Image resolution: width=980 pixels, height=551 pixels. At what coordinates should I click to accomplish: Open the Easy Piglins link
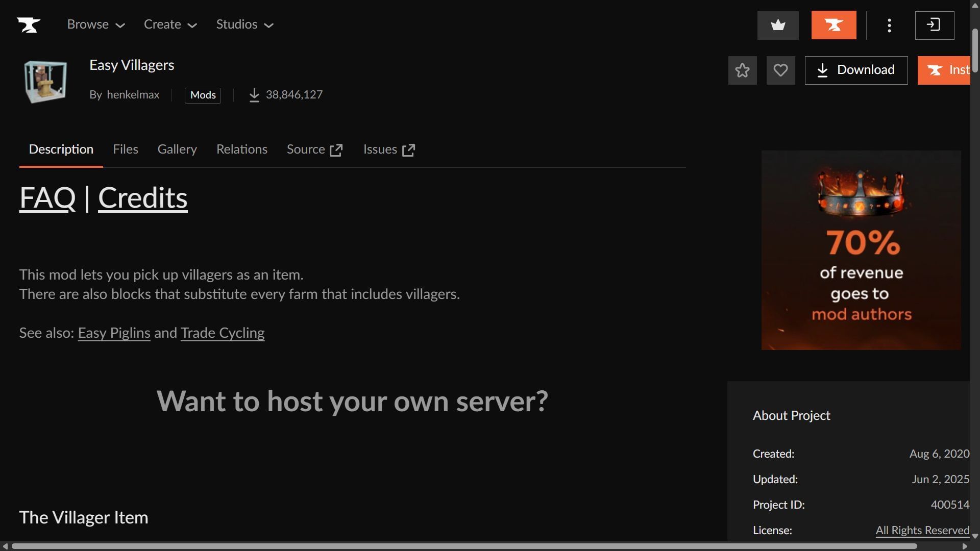[x=114, y=333]
